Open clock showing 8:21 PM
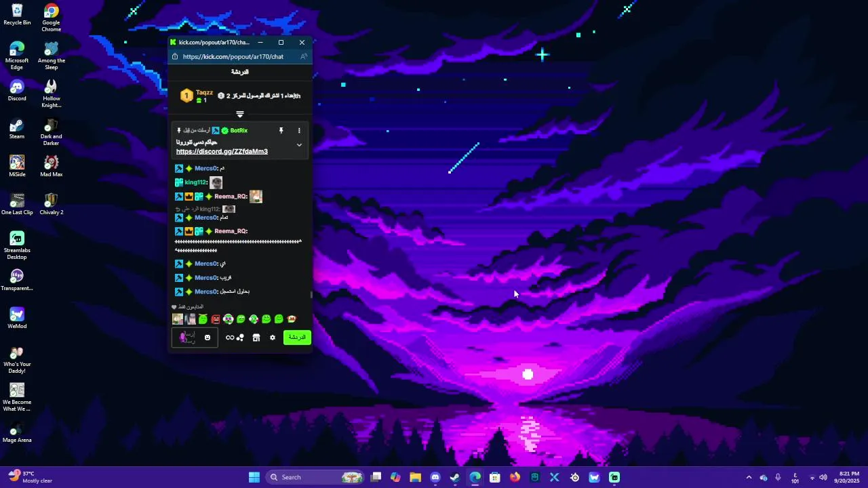 [x=849, y=477]
